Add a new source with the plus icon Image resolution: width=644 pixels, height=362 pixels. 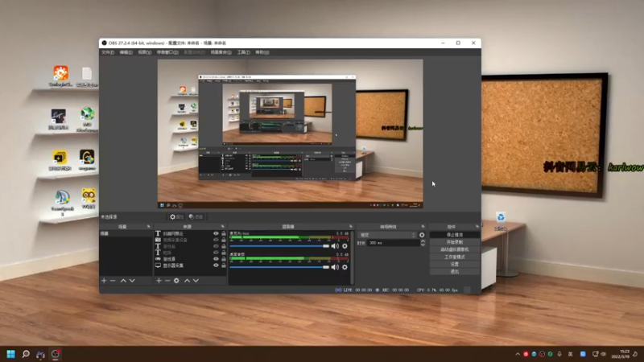[159, 281]
